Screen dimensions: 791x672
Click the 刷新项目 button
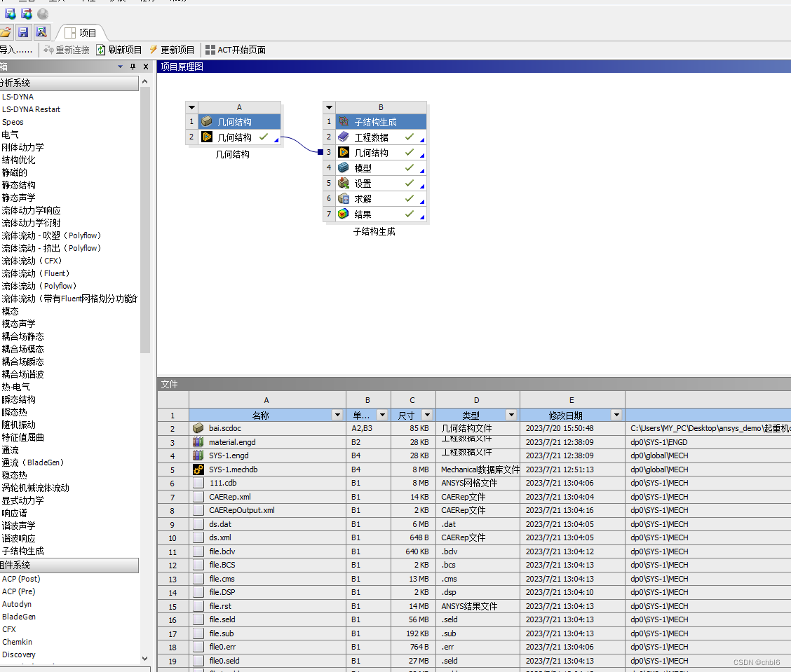click(x=126, y=49)
